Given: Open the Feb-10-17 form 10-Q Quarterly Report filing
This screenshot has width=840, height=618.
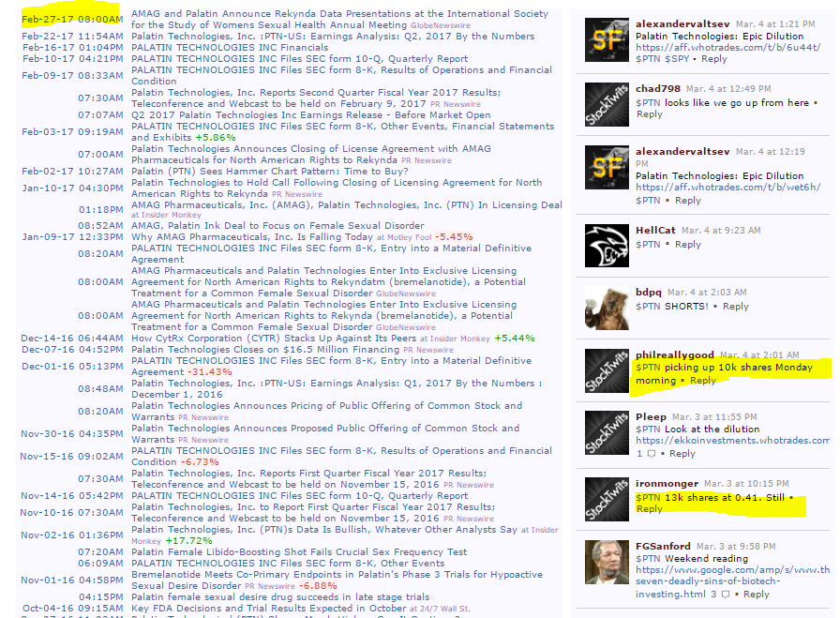Looking at the screenshot, I should point(299,59).
